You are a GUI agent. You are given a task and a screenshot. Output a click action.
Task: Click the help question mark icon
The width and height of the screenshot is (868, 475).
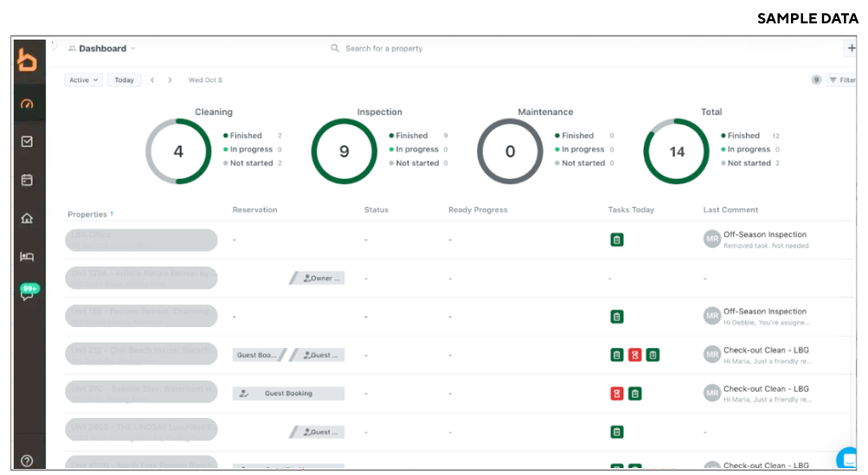click(27, 460)
